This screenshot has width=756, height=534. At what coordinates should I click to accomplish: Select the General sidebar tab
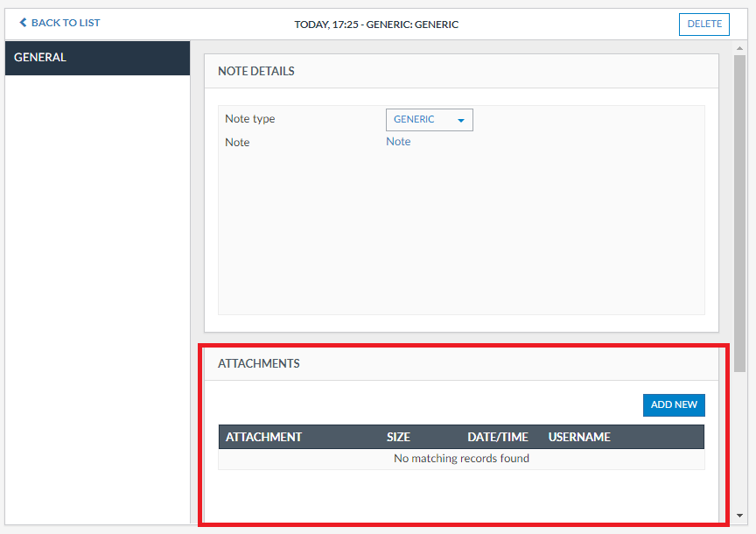(x=97, y=58)
